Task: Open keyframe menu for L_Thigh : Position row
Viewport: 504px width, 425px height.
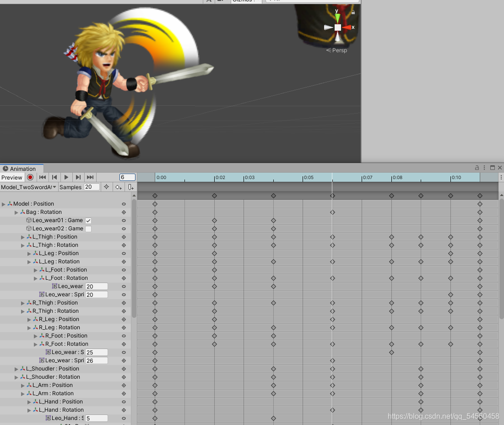Action: point(124,237)
